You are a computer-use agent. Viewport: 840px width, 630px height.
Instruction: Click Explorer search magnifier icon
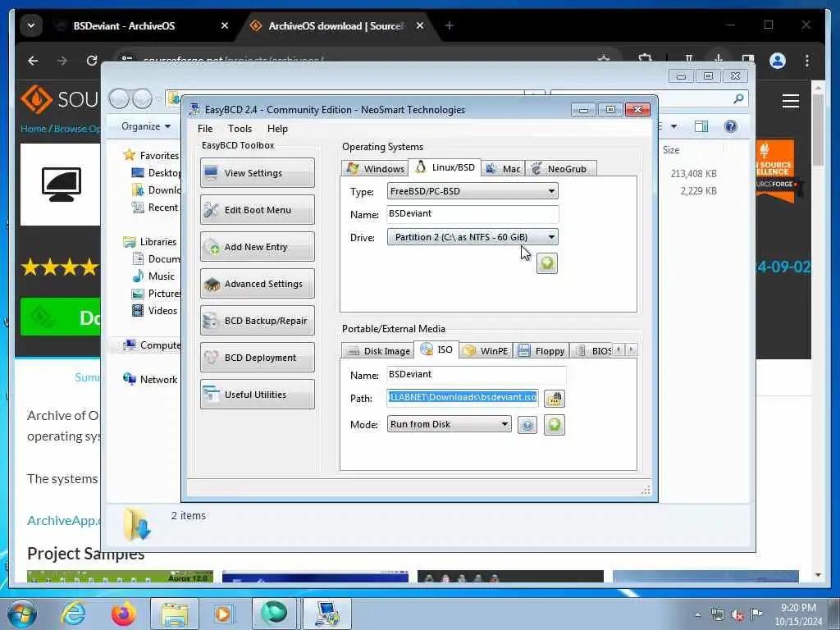pyautogui.click(x=738, y=98)
